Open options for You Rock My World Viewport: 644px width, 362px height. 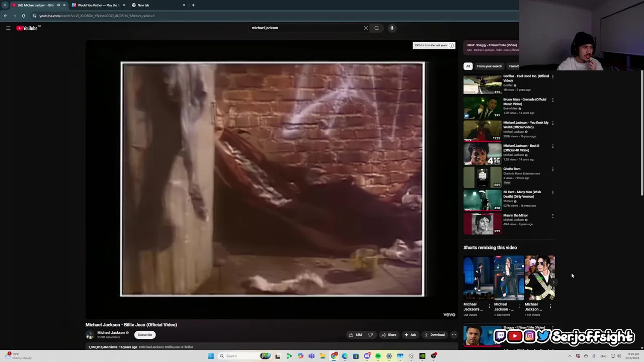click(552, 123)
